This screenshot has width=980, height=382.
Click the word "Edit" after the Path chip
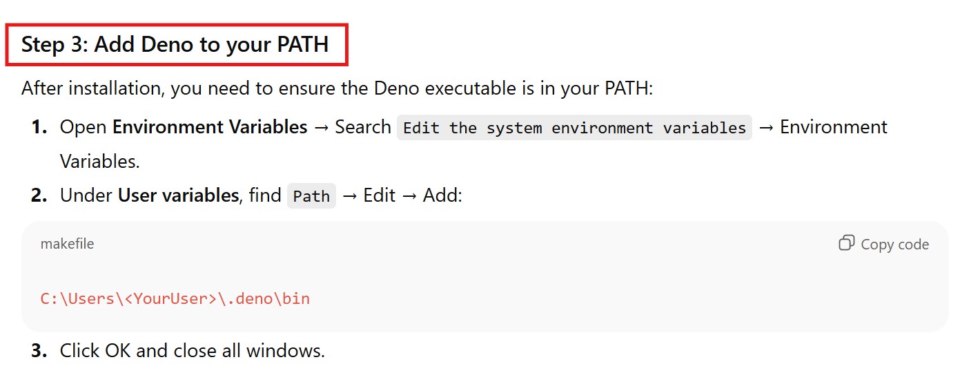tap(379, 195)
